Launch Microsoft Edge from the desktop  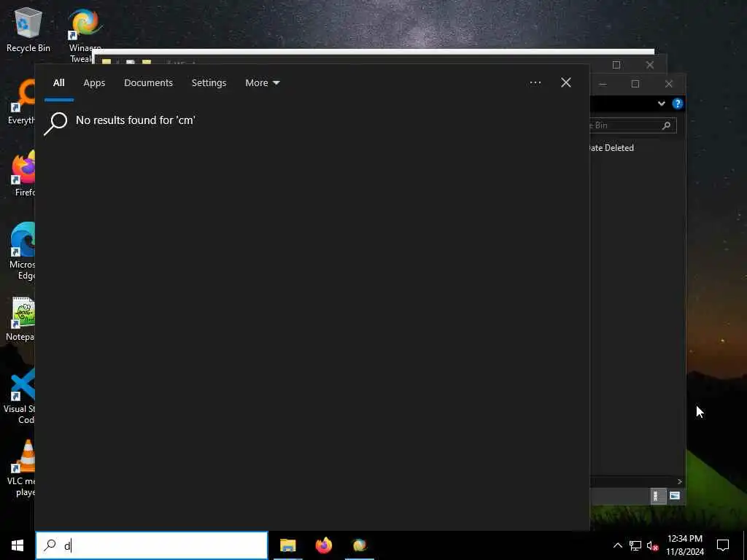tap(23, 251)
